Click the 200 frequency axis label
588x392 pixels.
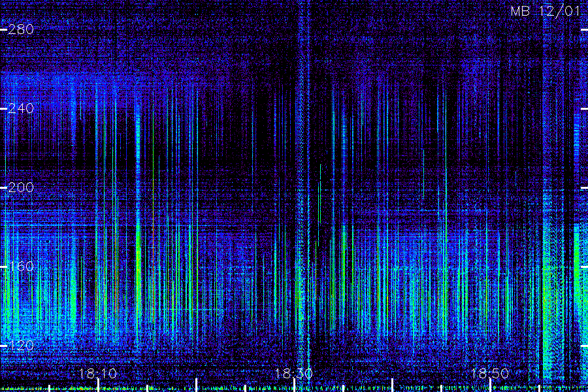(x=21, y=188)
